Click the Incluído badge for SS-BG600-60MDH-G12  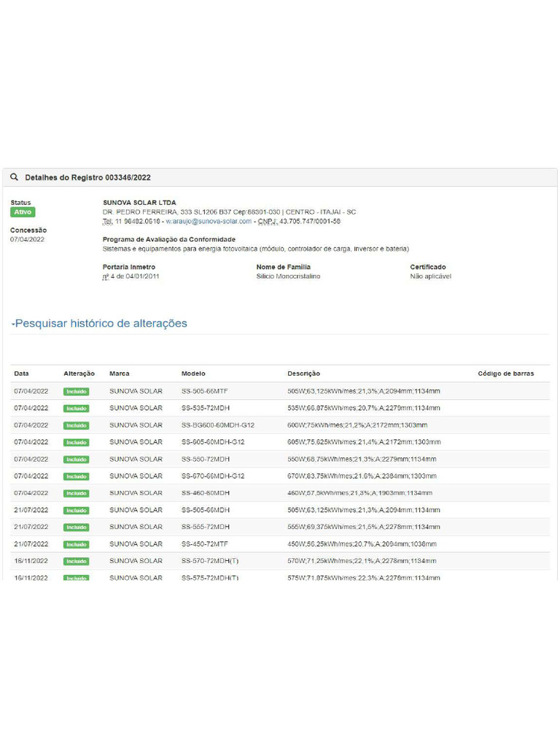coord(76,425)
